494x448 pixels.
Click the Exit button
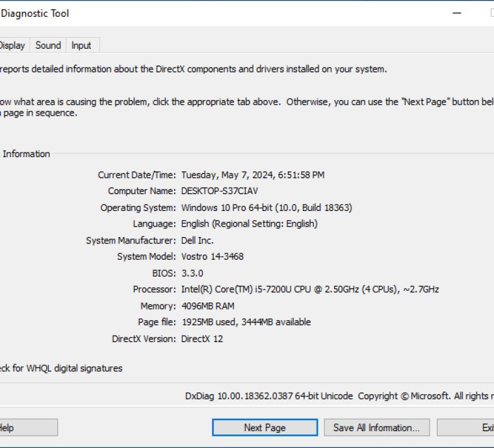coord(465,428)
